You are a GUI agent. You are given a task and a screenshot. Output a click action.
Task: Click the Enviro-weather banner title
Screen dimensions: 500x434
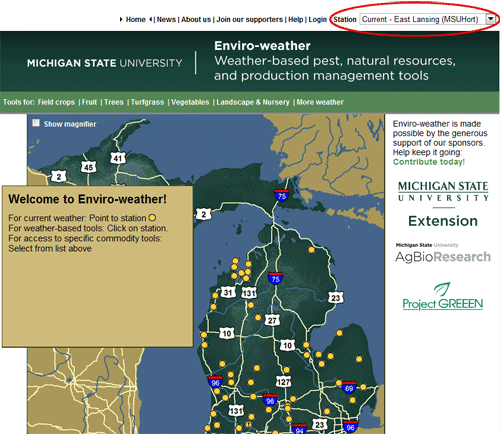point(262,46)
